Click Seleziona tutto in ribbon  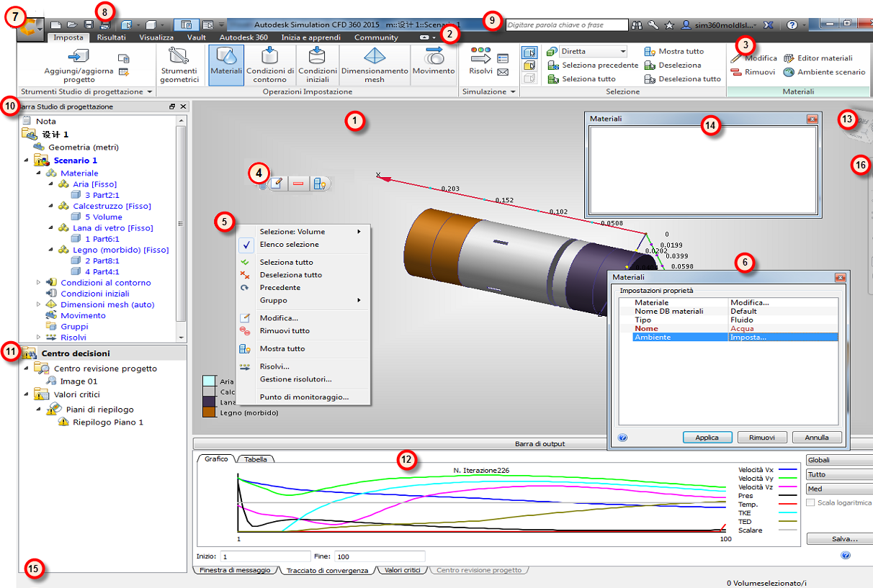pyautogui.click(x=581, y=79)
